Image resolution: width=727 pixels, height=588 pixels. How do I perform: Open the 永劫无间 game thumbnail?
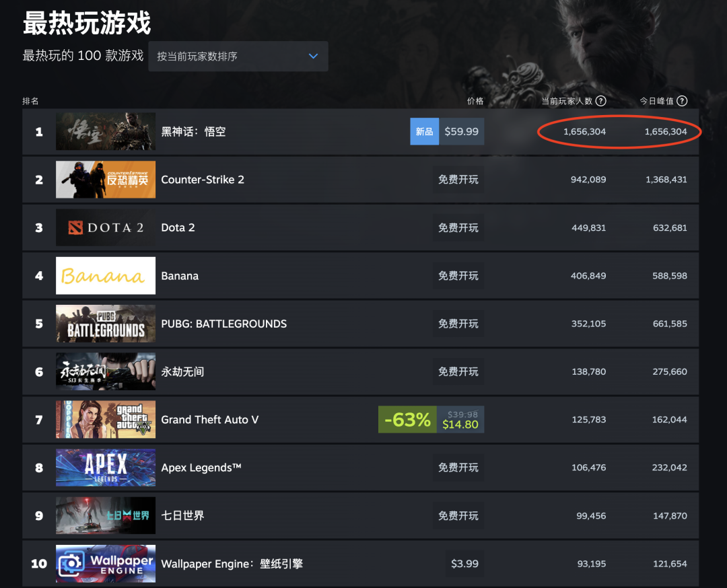[106, 371]
